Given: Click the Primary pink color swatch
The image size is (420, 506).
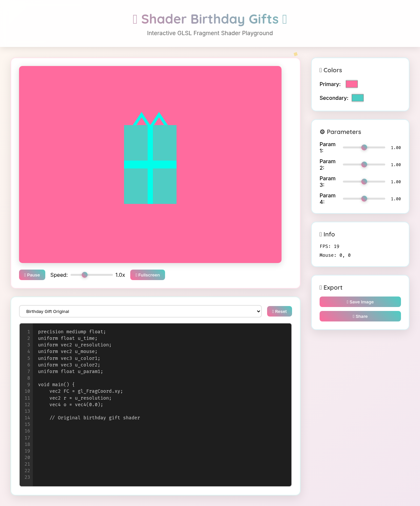Looking at the screenshot, I should [x=351, y=84].
